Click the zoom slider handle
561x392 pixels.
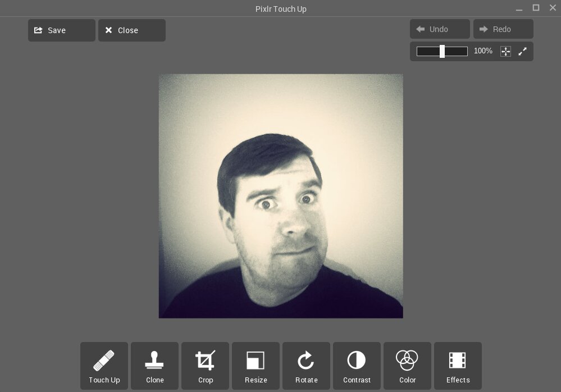click(442, 51)
